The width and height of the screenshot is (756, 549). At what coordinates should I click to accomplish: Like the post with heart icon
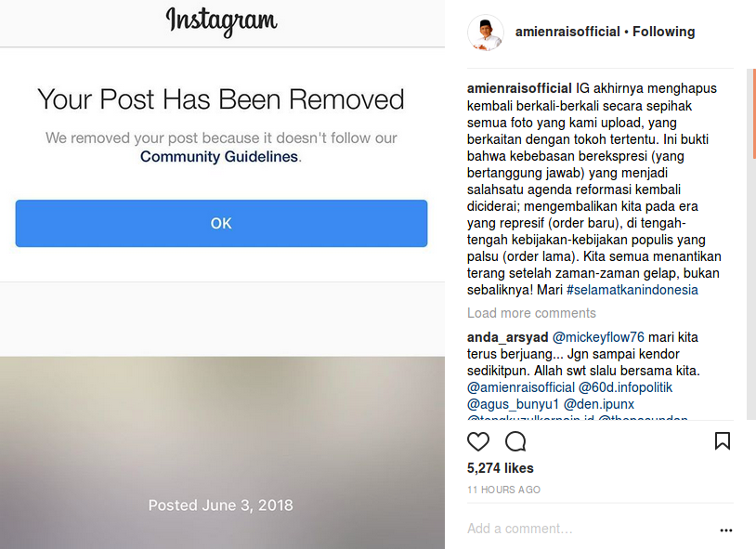[x=477, y=441]
